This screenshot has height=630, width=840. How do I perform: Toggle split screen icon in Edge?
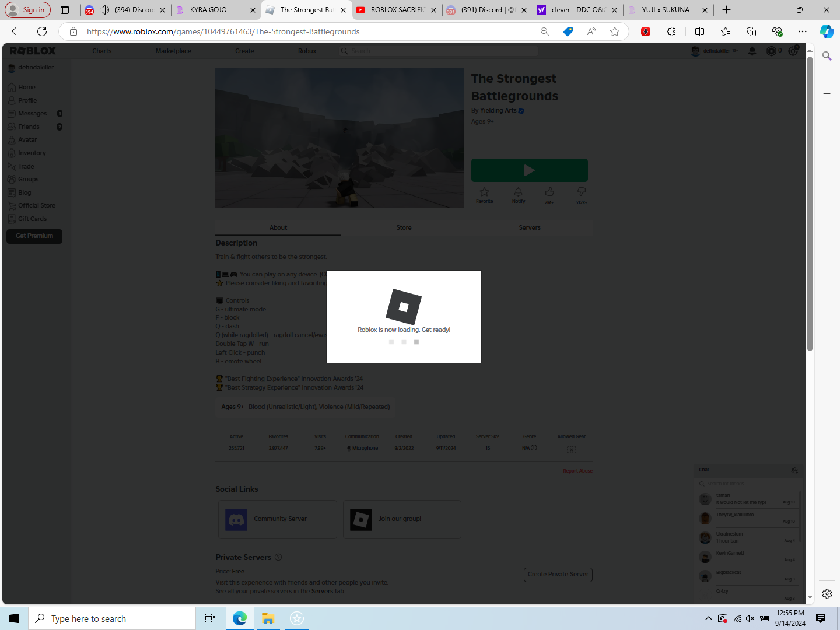click(700, 32)
